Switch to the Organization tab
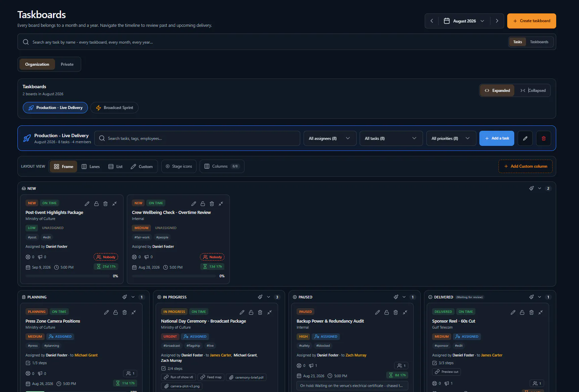The width and height of the screenshot is (579, 392). 37,64
